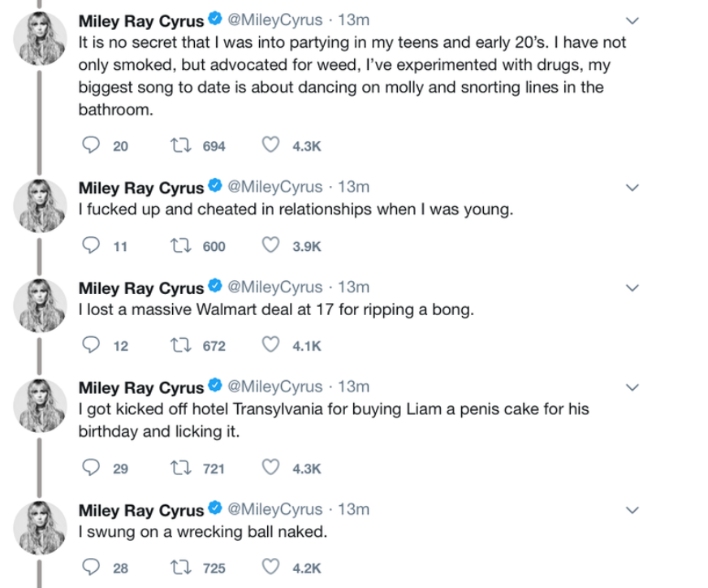Reply to the Walmart deal tweet

pos(92,346)
